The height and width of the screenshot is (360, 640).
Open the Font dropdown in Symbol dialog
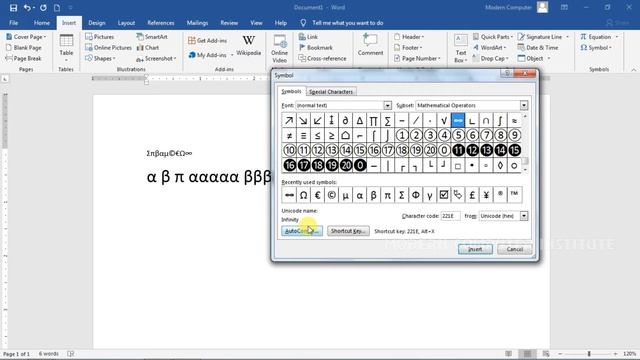point(387,105)
